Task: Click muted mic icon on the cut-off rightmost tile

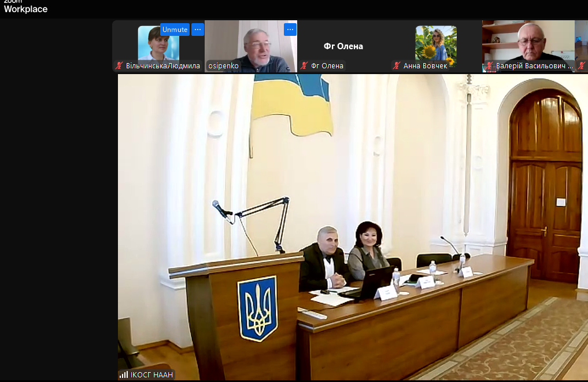Action: point(582,66)
